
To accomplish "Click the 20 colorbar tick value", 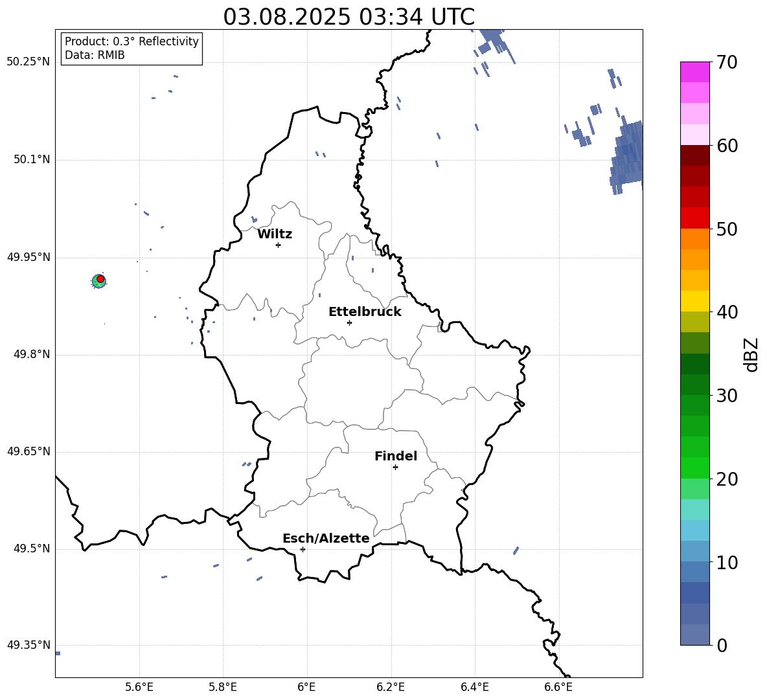I will pos(727,479).
